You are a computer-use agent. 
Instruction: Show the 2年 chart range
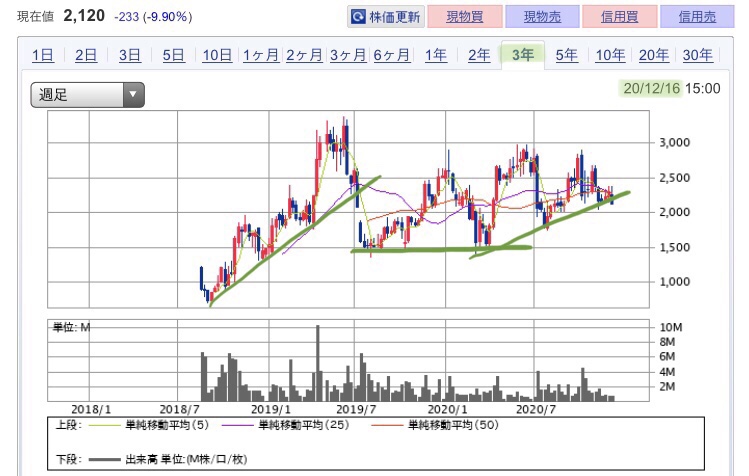(479, 55)
